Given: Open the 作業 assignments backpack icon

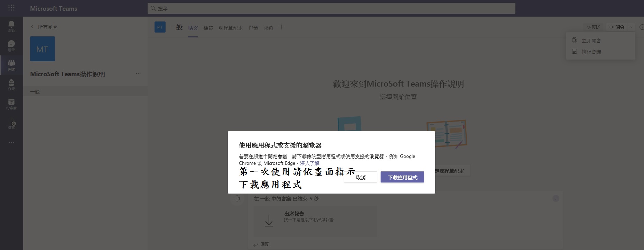Looking at the screenshot, I should point(11,84).
